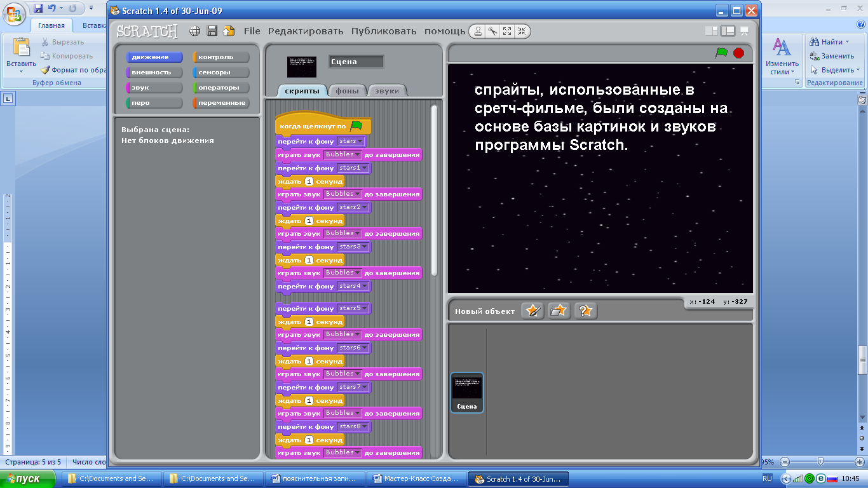
Task: Open Word's Главная ribbon tab
Action: (51, 26)
